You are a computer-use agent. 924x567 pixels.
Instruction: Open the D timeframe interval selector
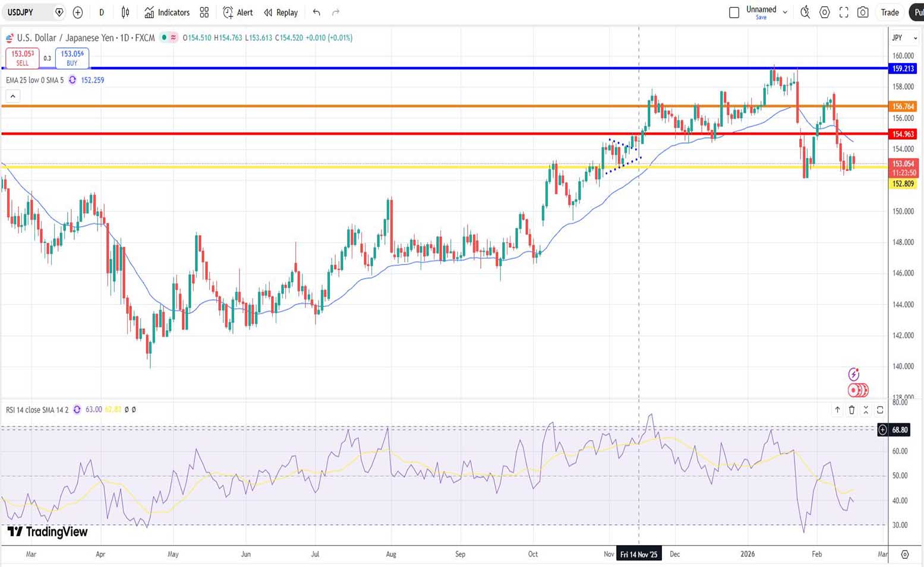pyautogui.click(x=102, y=12)
